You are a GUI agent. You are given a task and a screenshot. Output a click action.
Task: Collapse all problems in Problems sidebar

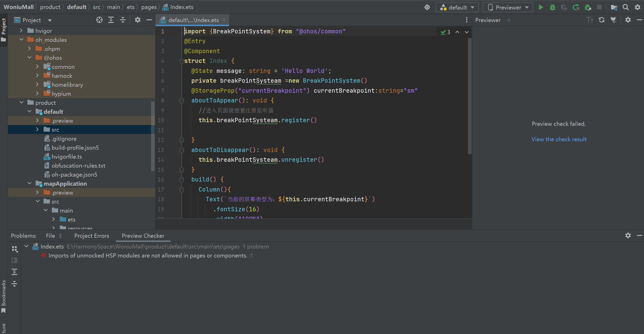(15, 284)
